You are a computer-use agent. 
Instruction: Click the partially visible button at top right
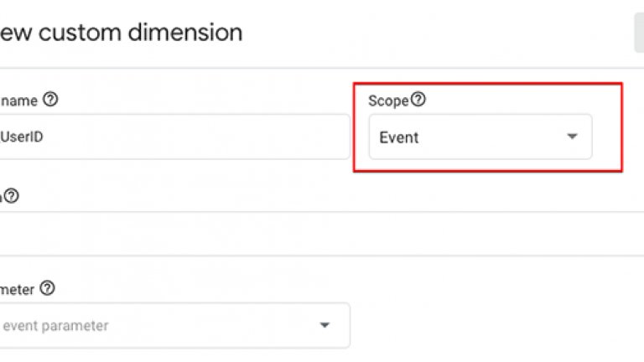coord(639,34)
